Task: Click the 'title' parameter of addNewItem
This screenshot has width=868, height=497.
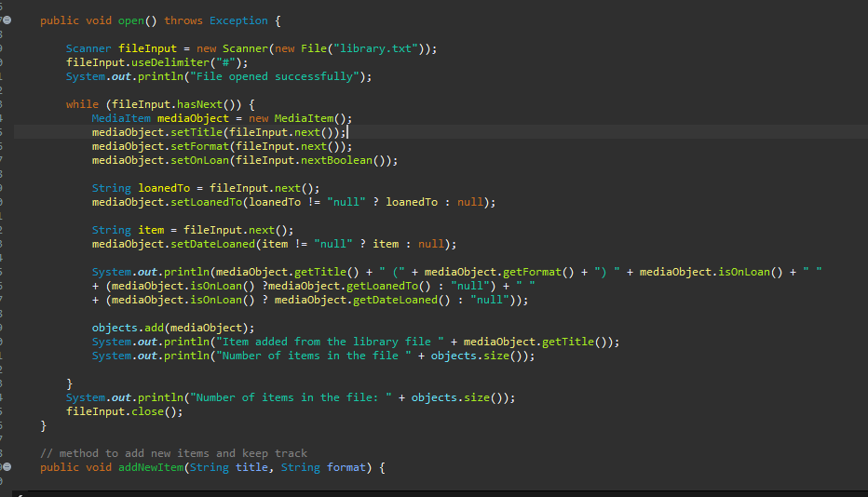Action: coord(251,467)
